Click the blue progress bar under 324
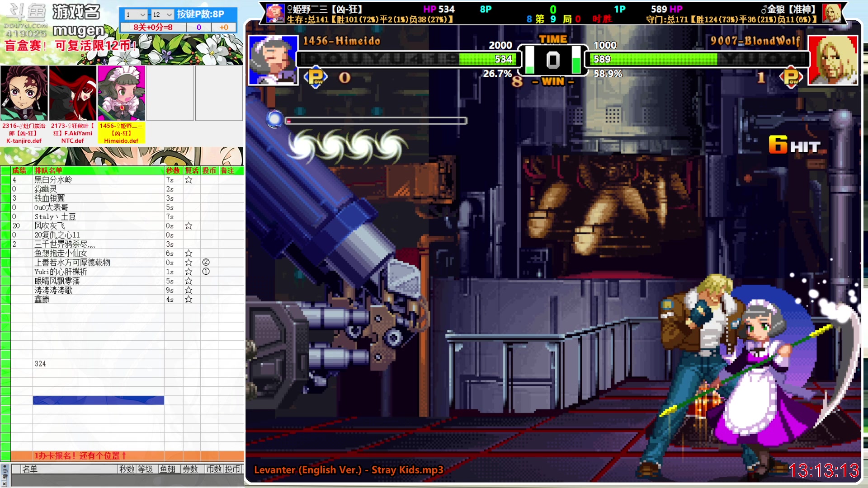Image resolution: width=868 pixels, height=488 pixels. [98, 400]
